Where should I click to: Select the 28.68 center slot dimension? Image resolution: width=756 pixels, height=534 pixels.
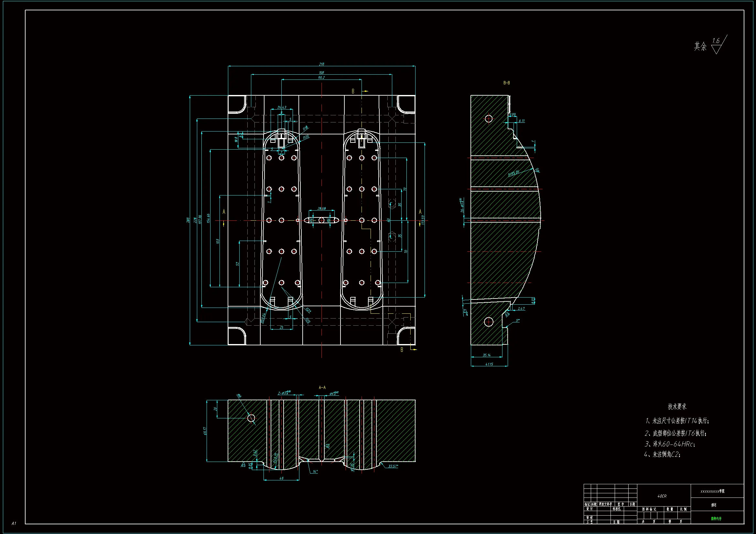point(321,208)
